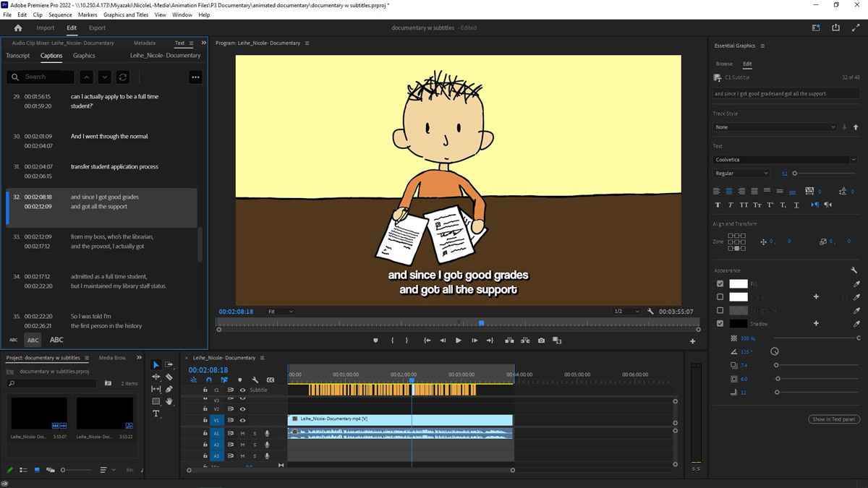The width and height of the screenshot is (868, 488).
Task: Step back one frame
Action: coord(443,341)
